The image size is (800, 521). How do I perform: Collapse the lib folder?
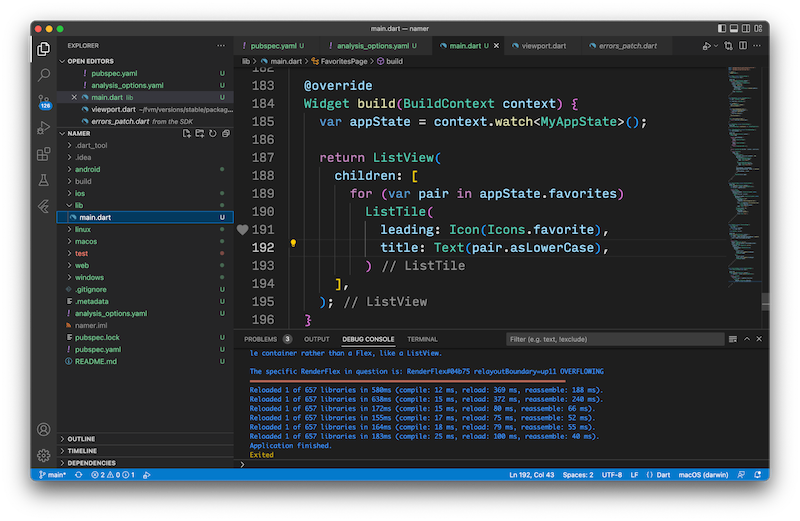pos(80,205)
